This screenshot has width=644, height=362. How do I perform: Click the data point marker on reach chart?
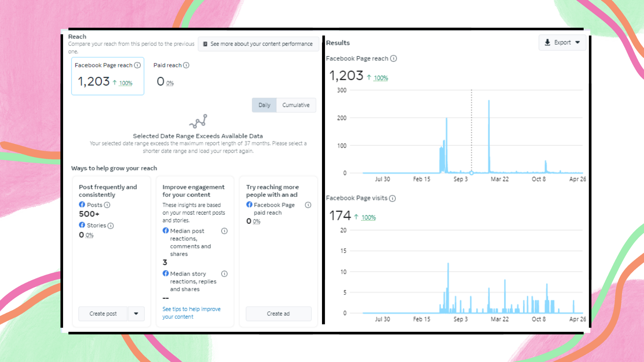(x=471, y=173)
